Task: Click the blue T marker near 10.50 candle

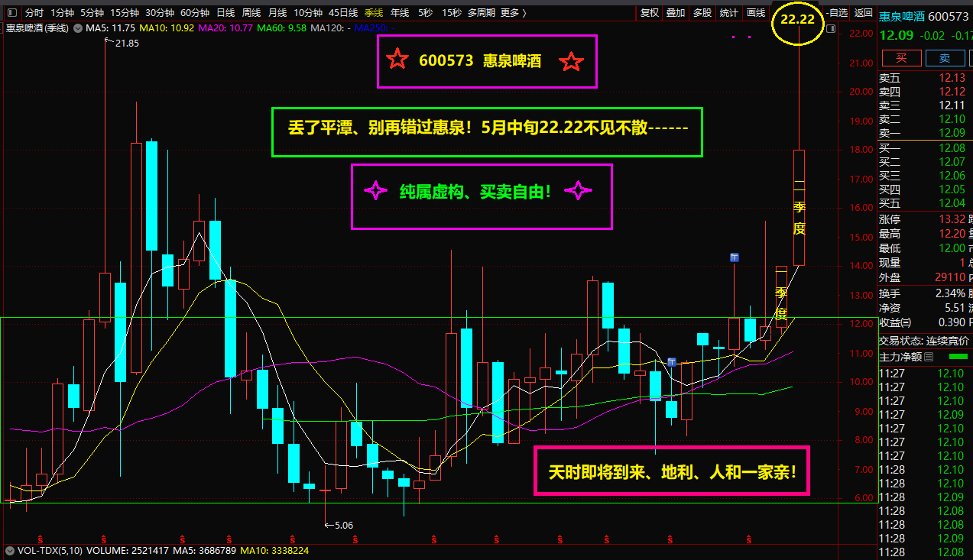Action: coord(672,361)
